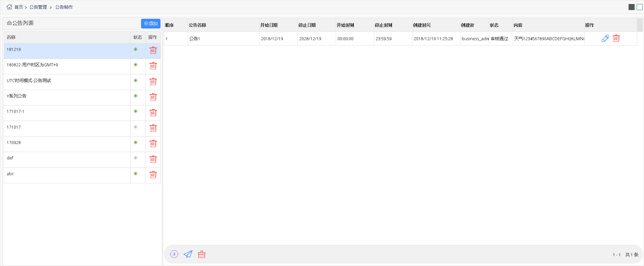The width and height of the screenshot is (644, 266).
Task: Click the red broom clear icon
Action: (x=202, y=254)
